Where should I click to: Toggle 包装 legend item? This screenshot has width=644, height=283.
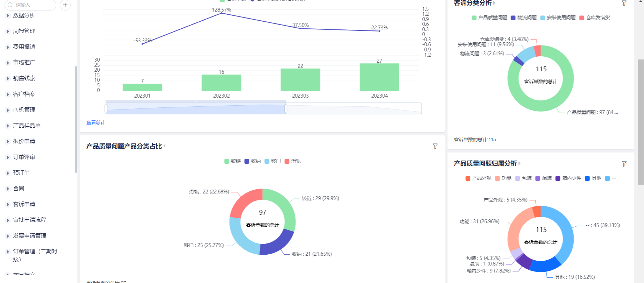pyautogui.click(x=523, y=178)
